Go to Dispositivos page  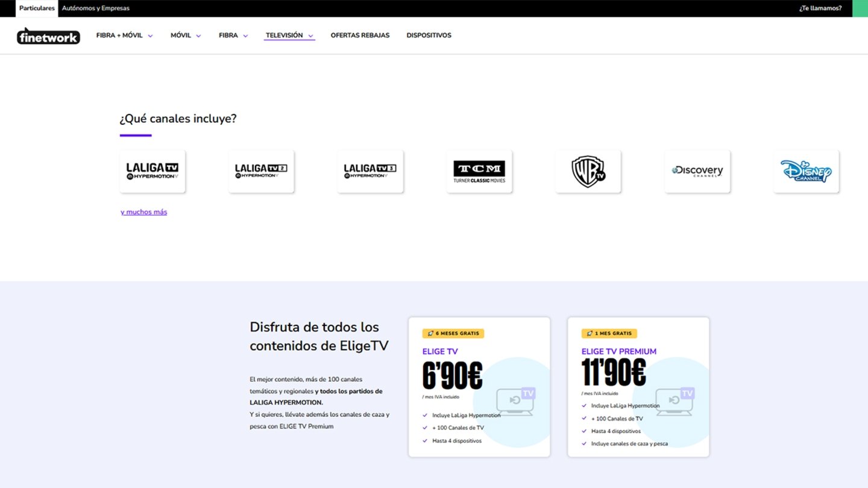(x=429, y=36)
